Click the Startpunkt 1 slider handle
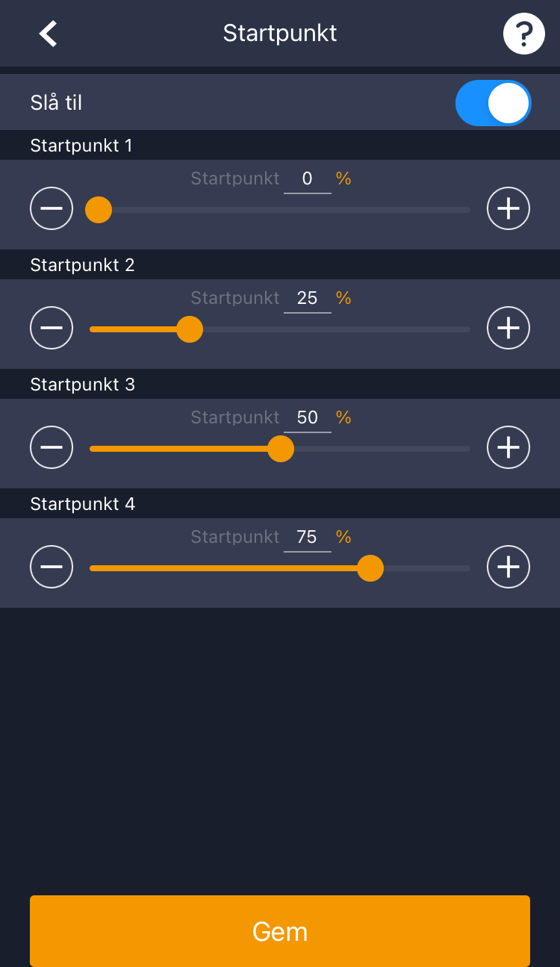The width and height of the screenshot is (560, 967). (x=99, y=210)
